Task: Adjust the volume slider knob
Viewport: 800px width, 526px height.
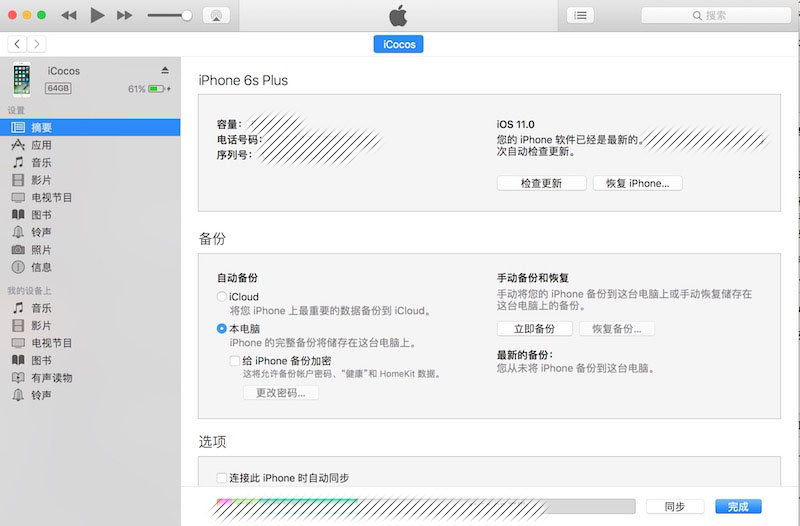Action: pyautogui.click(x=187, y=15)
